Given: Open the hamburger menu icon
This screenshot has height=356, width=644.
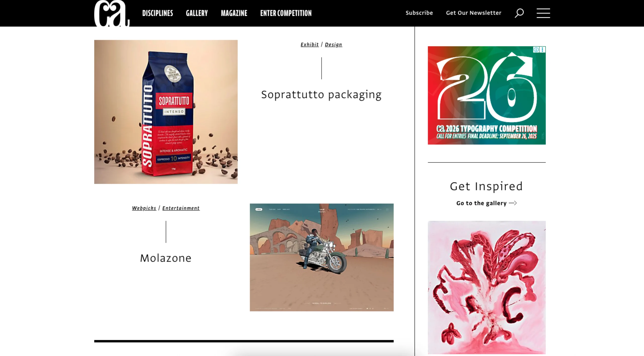Looking at the screenshot, I should click(x=543, y=13).
